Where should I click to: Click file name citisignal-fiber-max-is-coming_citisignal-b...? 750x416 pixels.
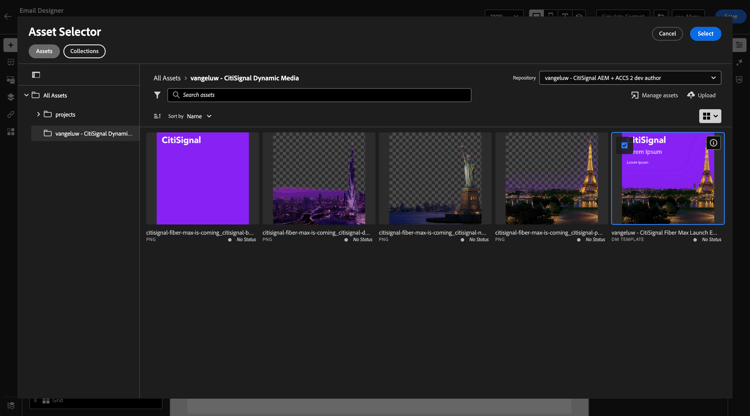pyautogui.click(x=200, y=232)
